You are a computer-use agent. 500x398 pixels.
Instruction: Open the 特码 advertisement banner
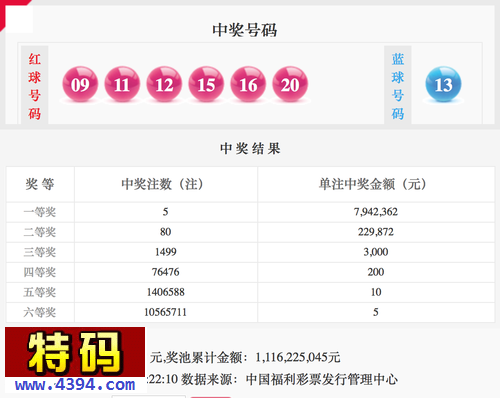point(75,352)
